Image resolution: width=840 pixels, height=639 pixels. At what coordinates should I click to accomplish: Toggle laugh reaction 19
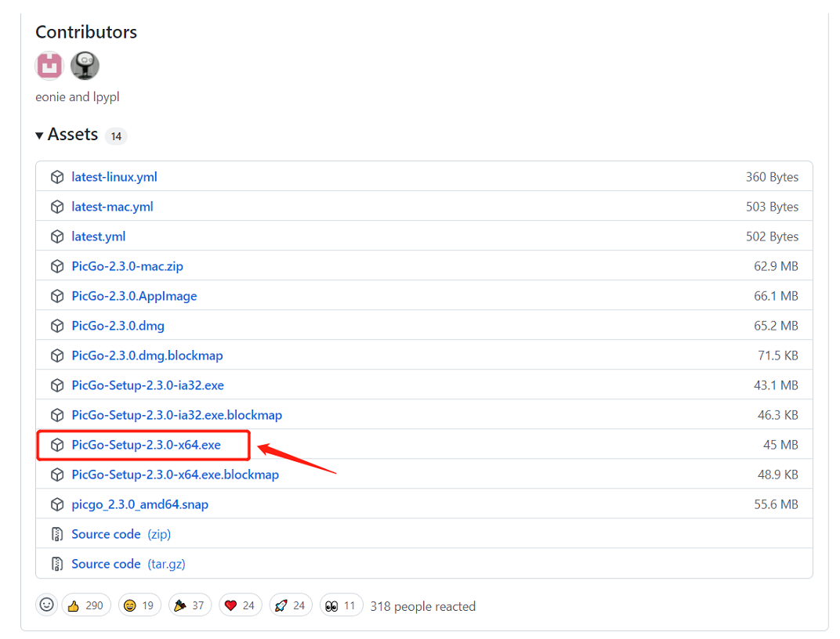[x=139, y=605]
